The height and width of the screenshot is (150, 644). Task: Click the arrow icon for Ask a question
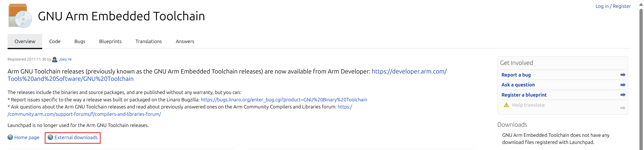(623, 85)
